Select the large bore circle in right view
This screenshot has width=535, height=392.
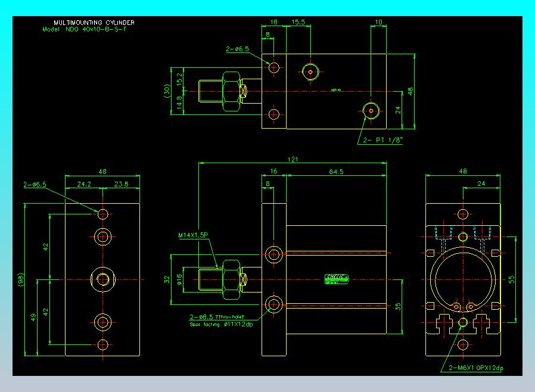[463, 280]
